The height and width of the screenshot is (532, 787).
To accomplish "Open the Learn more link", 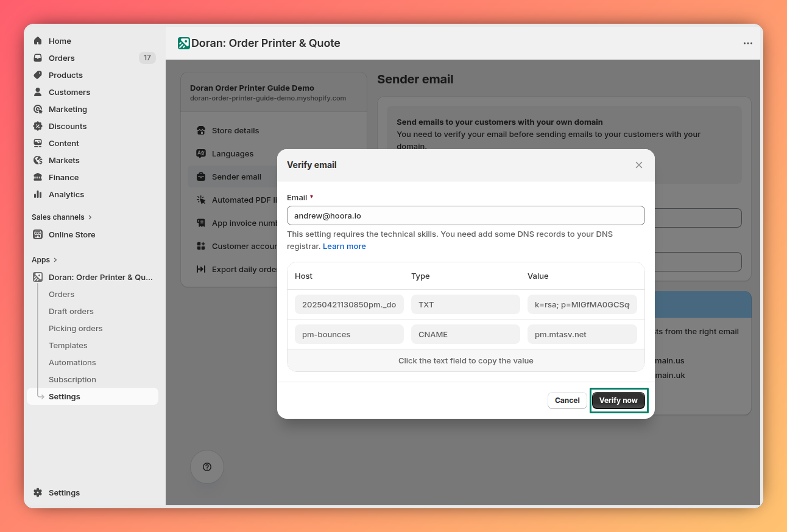I will coord(344,246).
